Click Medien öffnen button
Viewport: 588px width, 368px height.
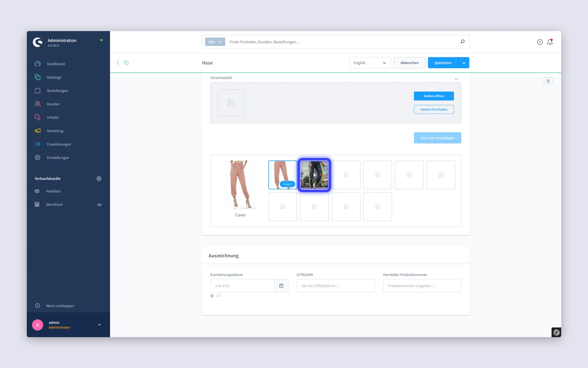434,96
